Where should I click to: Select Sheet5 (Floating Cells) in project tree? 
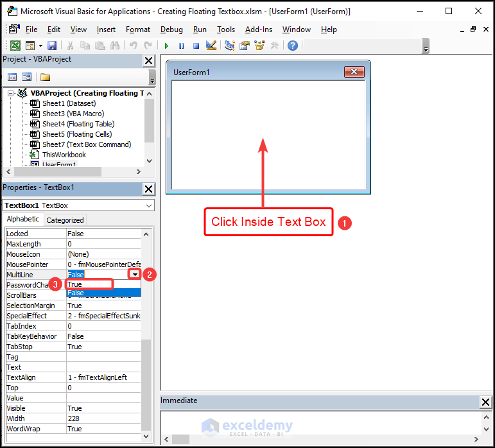point(77,134)
